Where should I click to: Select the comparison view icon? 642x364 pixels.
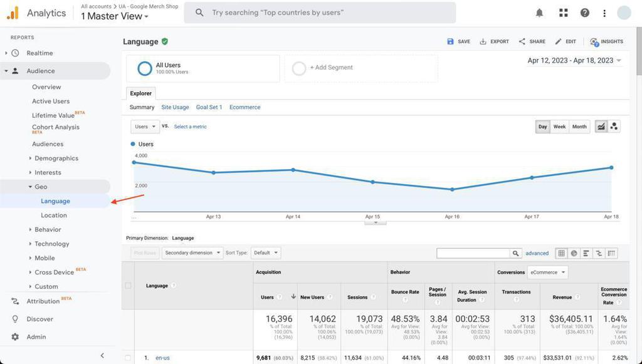(x=599, y=253)
